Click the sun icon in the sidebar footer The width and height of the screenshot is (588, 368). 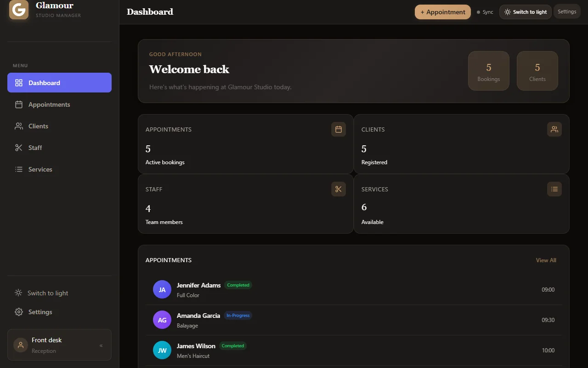coord(18,293)
